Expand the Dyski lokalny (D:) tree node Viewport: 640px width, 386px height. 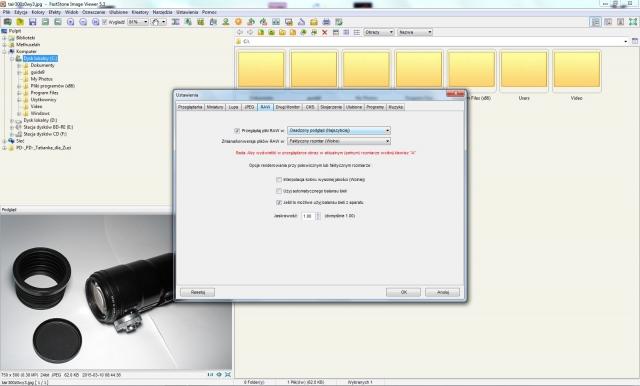[x=12, y=121]
